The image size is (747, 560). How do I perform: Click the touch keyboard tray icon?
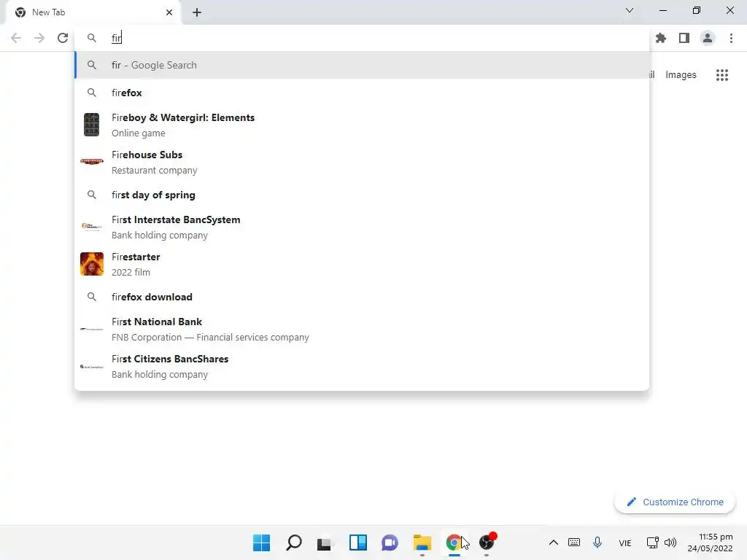574,542
